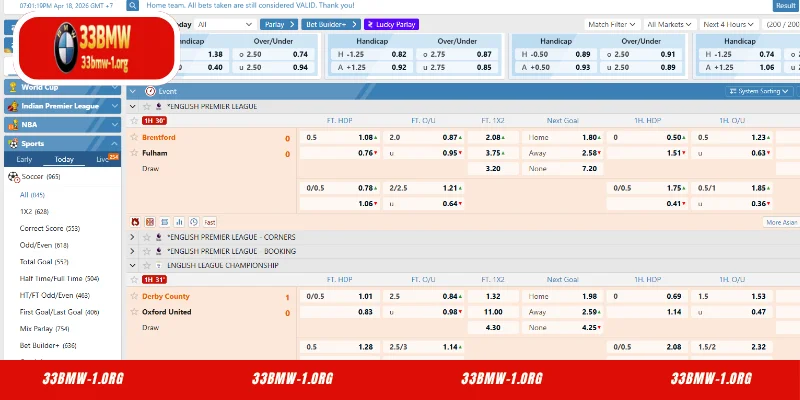Click the Bet Builder+ top button
Image resolution: width=800 pixels, height=400 pixels.
tap(331, 24)
